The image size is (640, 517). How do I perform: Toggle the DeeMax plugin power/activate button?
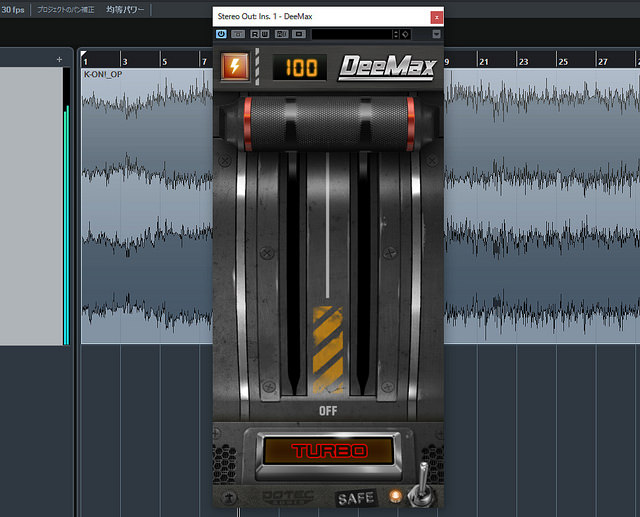click(x=221, y=34)
